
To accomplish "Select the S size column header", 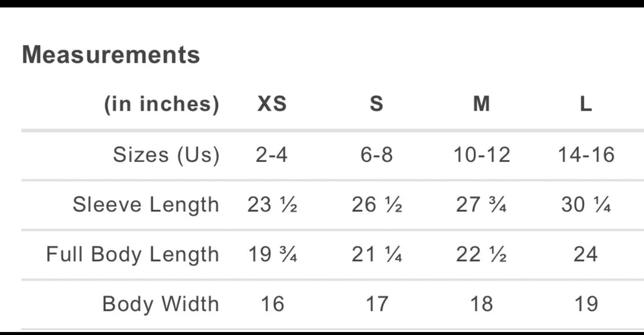I will (x=377, y=104).
